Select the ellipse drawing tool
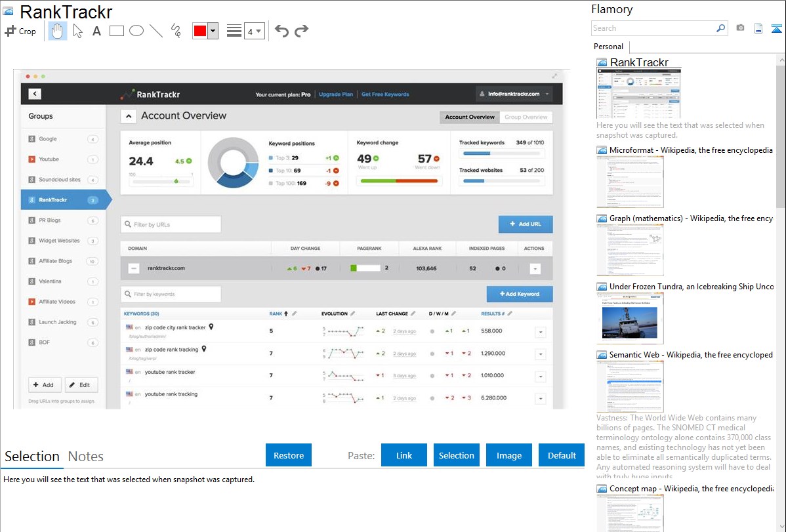 coord(136,31)
